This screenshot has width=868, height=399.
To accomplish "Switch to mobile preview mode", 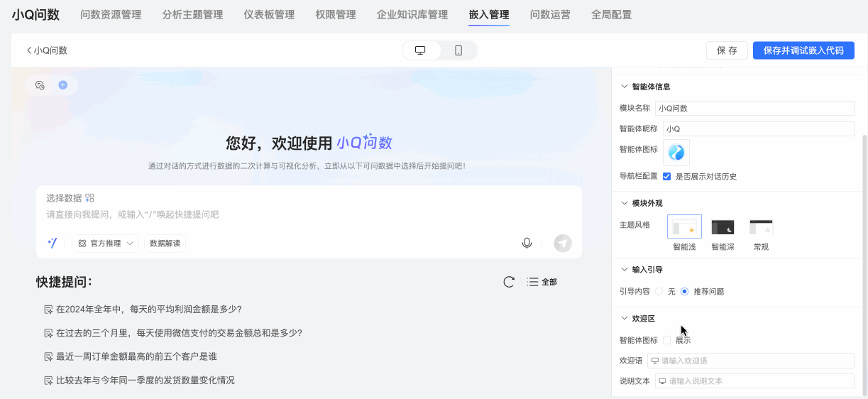I will coord(458,50).
